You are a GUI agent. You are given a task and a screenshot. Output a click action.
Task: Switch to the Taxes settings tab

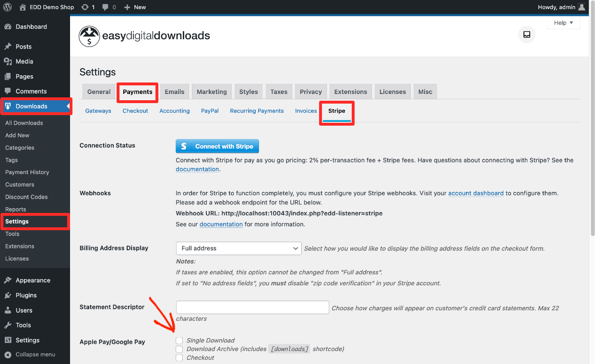click(x=279, y=92)
